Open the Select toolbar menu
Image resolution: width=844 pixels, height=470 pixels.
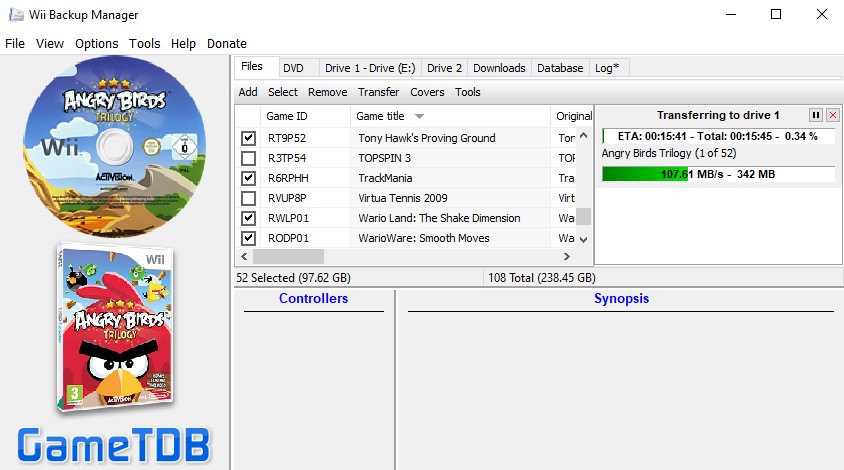pos(283,92)
